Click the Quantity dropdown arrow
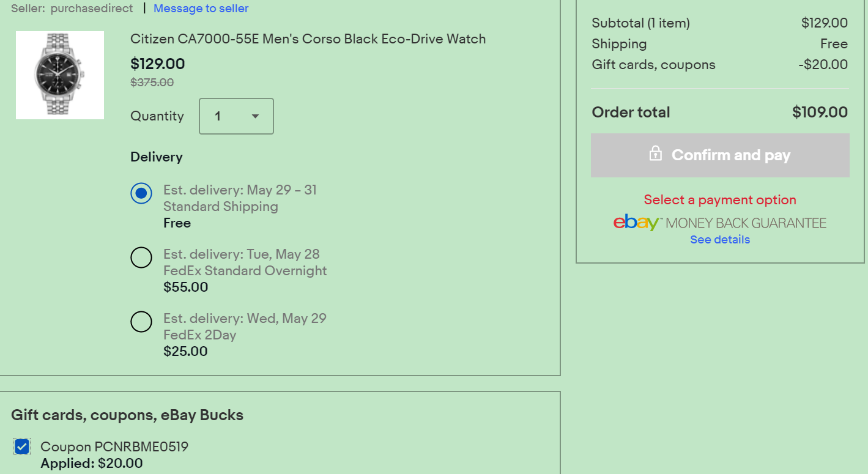This screenshot has width=868, height=474. (x=255, y=116)
